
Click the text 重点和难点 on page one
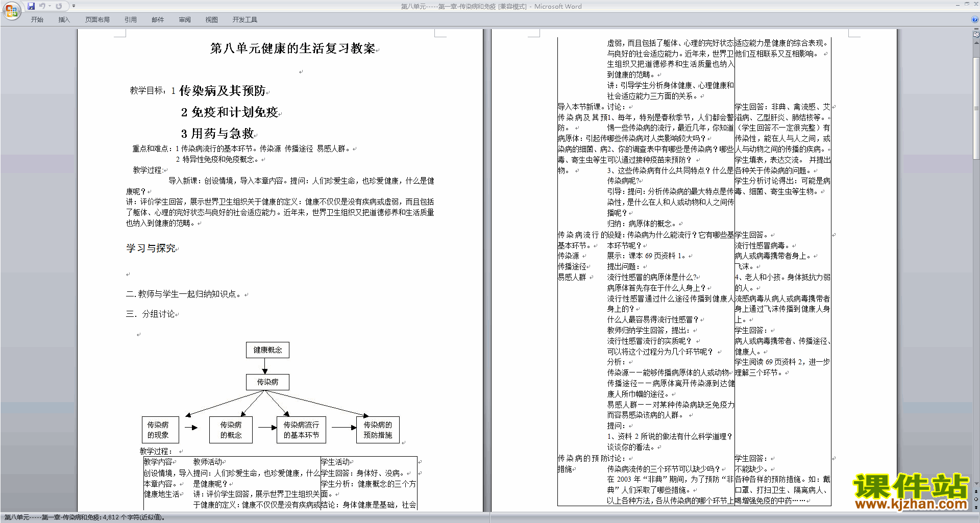pyautogui.click(x=150, y=148)
